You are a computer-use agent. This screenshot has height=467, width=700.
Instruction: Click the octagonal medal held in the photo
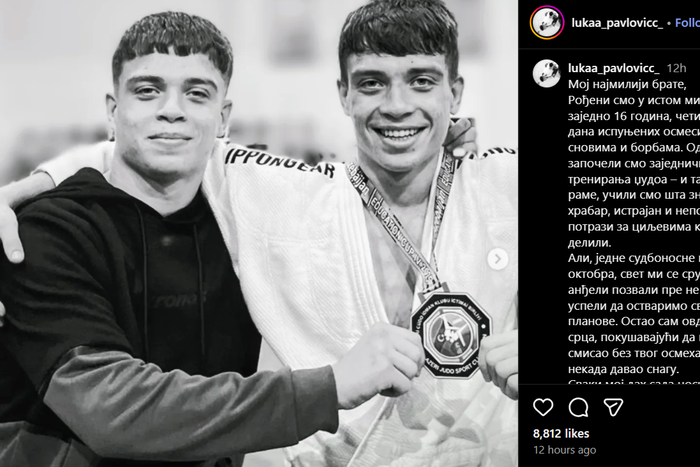pyautogui.click(x=451, y=333)
